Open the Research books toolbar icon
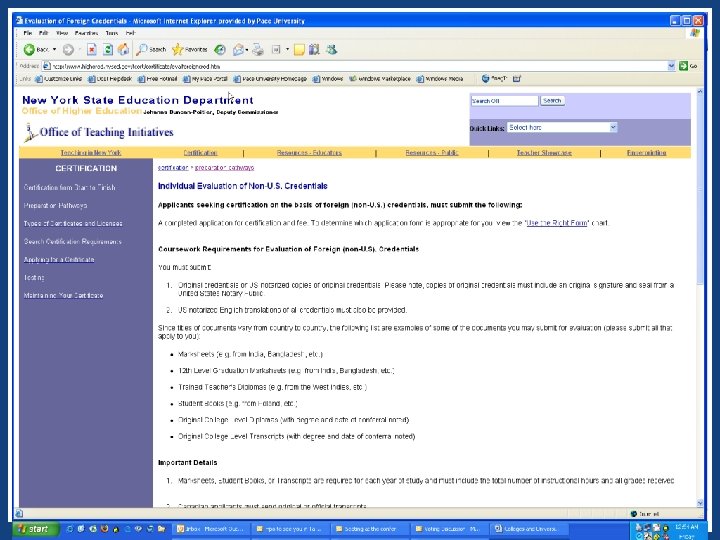Image resolution: width=720 pixels, height=540 pixels. point(314,49)
